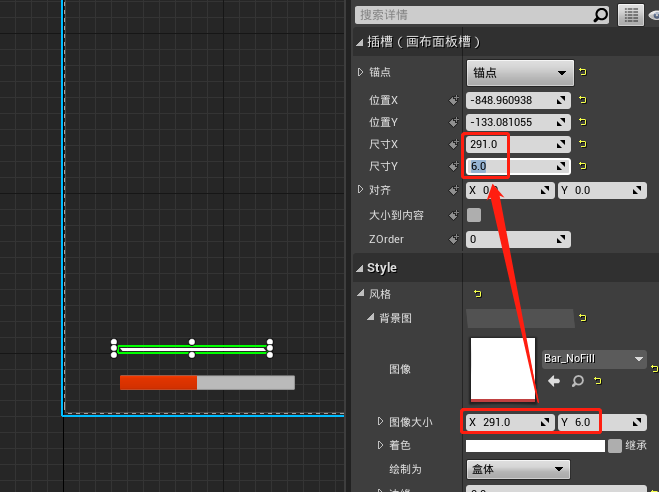The height and width of the screenshot is (492, 659).
Task: Collapse the 插槽（画布面板槽）section
Action: click(x=360, y=42)
